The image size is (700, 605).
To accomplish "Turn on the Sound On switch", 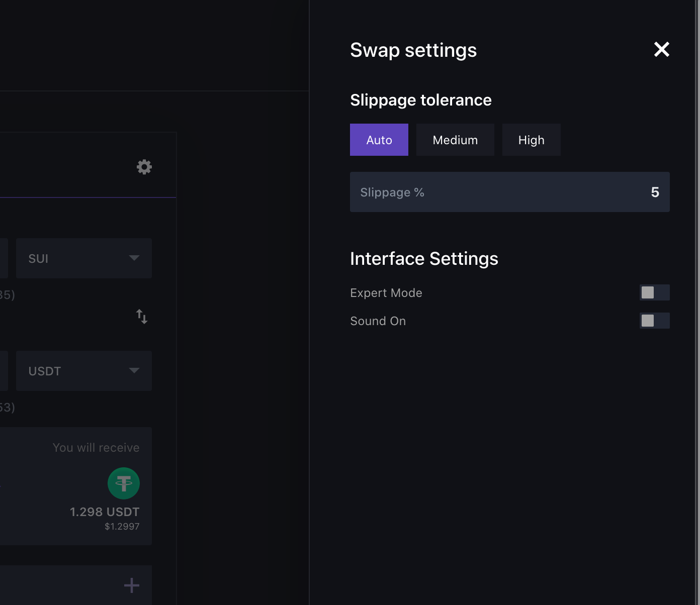I will (x=654, y=321).
